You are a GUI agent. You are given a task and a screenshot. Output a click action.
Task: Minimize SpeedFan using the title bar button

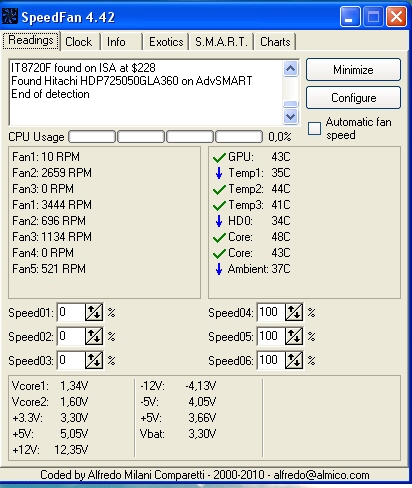click(350, 16)
